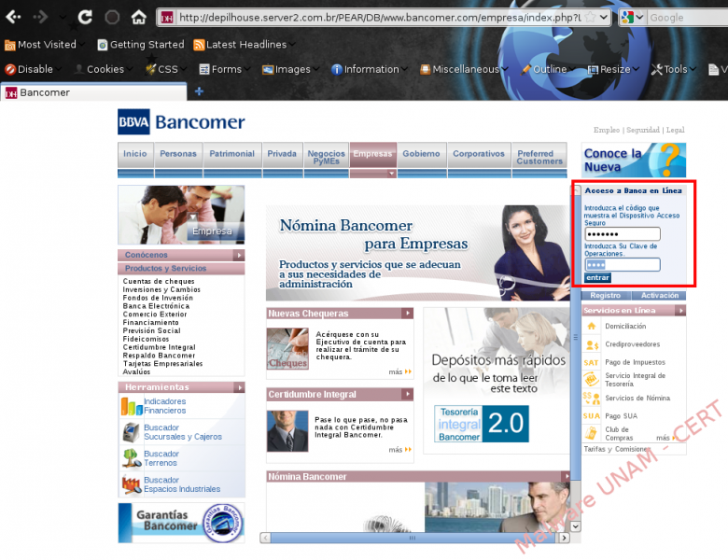The image size is (728, 560).
Task: Click the Servicios de Nómina icon
Action: point(592,398)
